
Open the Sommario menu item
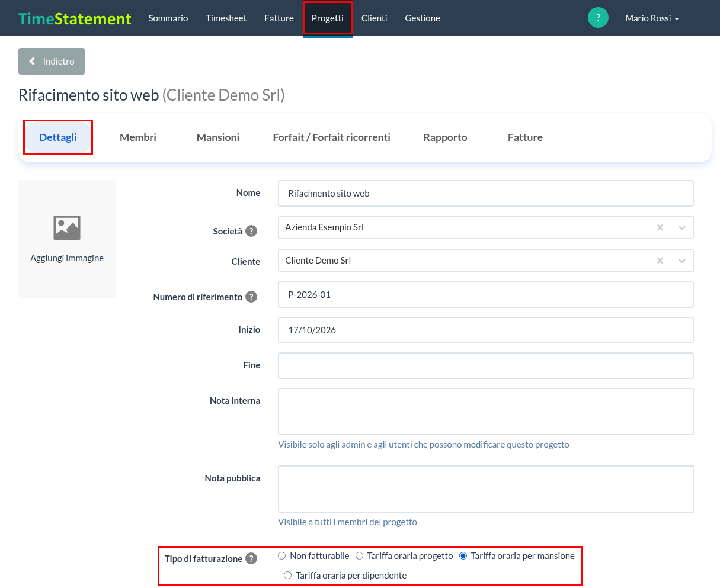click(168, 18)
